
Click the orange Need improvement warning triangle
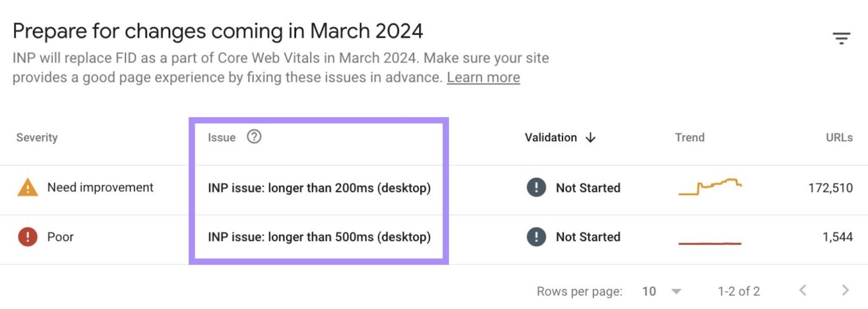pos(28,188)
